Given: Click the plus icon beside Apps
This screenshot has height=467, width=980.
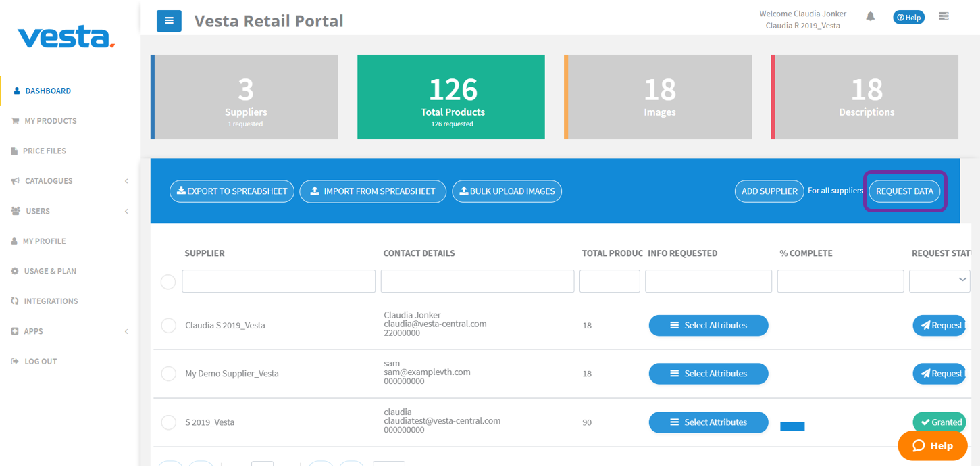Looking at the screenshot, I should click(15, 331).
